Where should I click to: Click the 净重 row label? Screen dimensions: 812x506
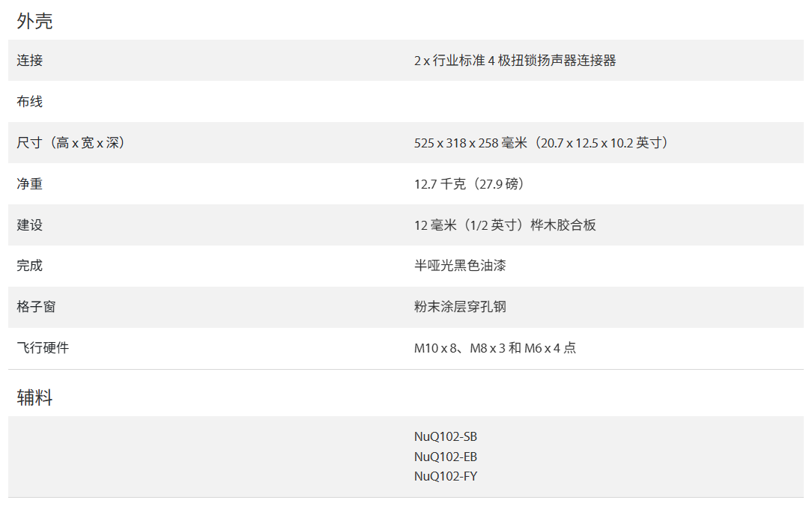pos(30,183)
